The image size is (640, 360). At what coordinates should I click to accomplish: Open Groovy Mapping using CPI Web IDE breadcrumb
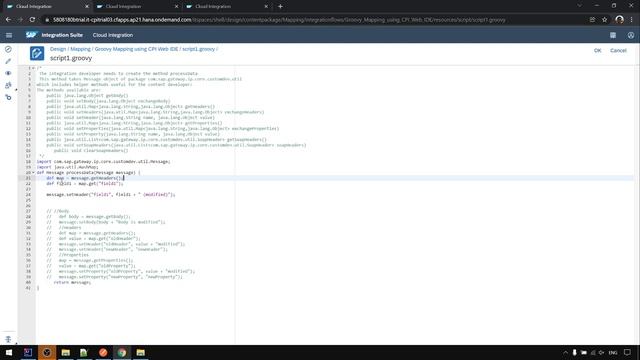tap(136, 49)
